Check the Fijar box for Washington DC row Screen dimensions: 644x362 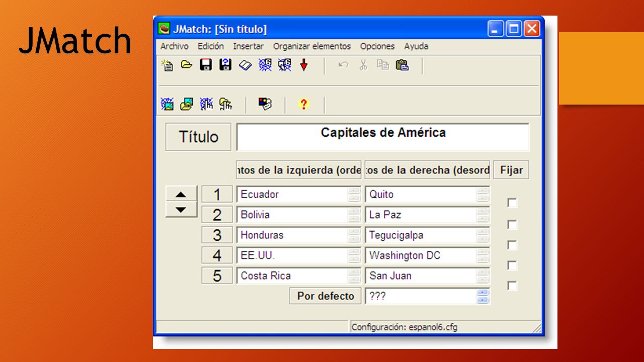pos(512,265)
